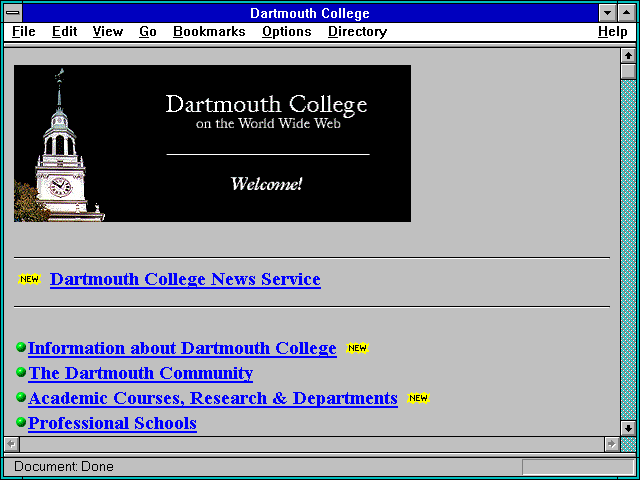Viewport: 640px width, 480px height.
Task: Click the vertical scrollbar down arrow
Action: tap(628, 429)
